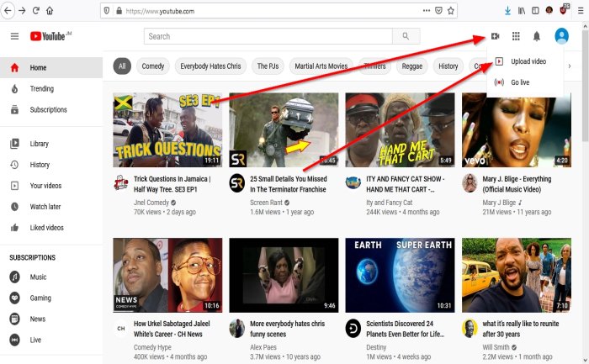Screen dimensions: 589x364
Task: Expand more chips with the right chevron
Action: coord(570,66)
